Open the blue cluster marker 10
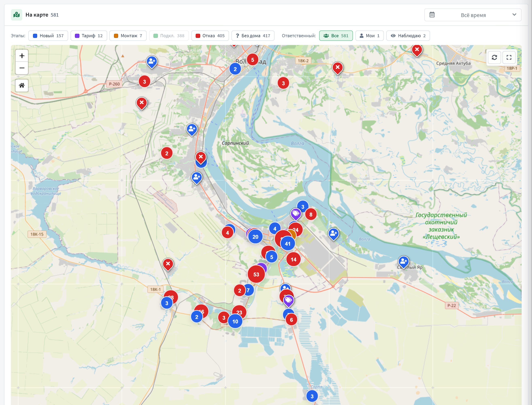 pyautogui.click(x=235, y=321)
